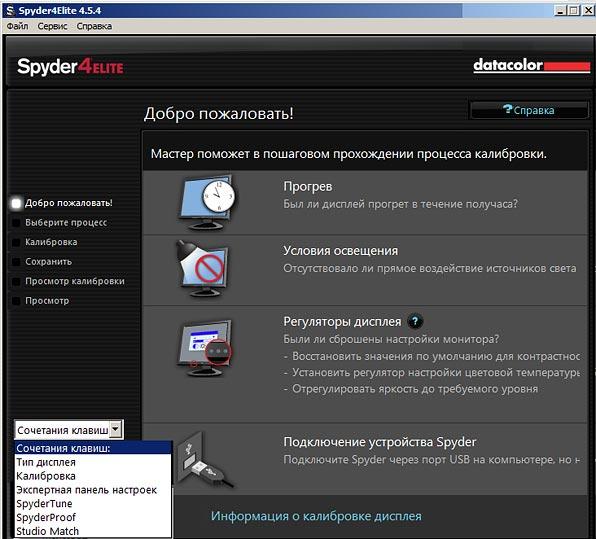Click text Был ли дисплей прогрет в течение получаса?
This screenshot has width=596, height=539.
click(401, 204)
